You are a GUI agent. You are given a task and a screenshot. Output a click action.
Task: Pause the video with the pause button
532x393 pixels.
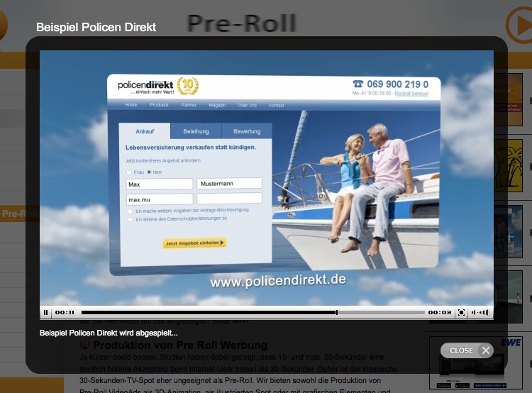click(46, 313)
